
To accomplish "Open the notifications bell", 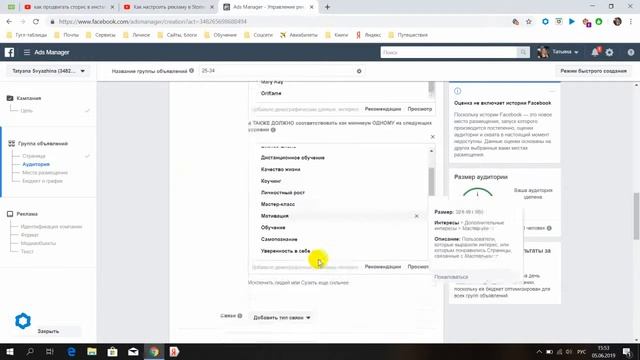I will point(595,52).
